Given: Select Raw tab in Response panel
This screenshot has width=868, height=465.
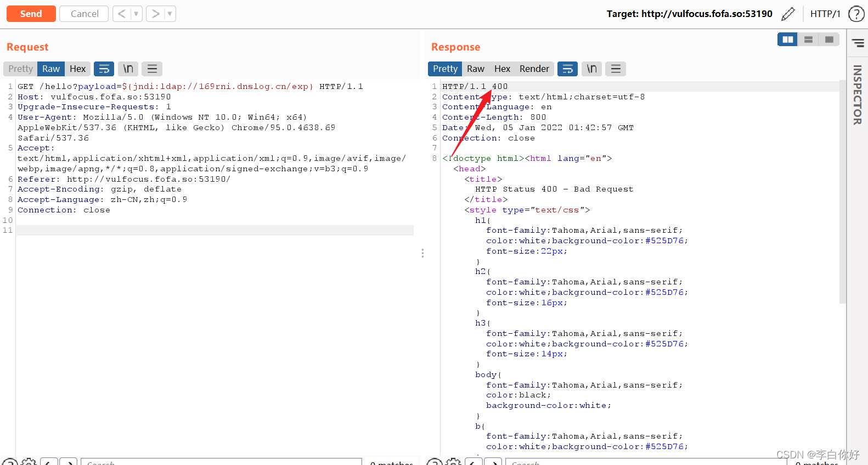Looking at the screenshot, I should pyautogui.click(x=476, y=69).
